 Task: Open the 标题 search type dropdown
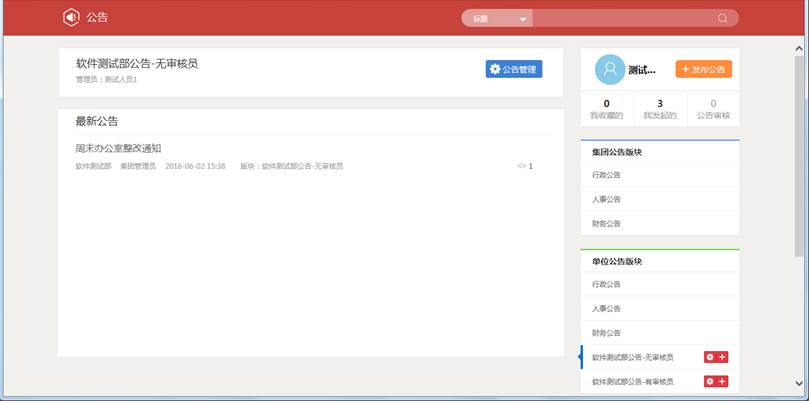[497, 18]
